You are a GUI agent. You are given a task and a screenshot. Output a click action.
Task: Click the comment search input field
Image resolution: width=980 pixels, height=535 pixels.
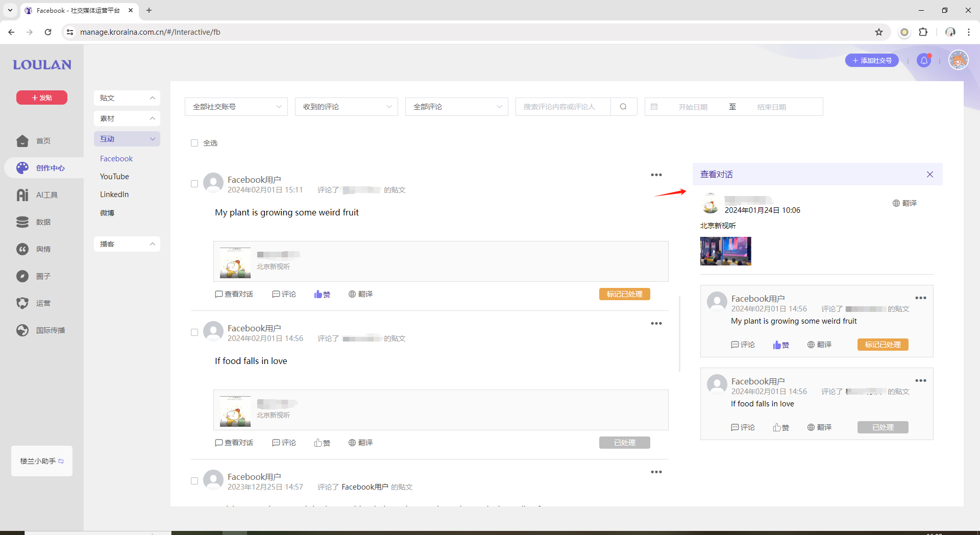click(563, 107)
